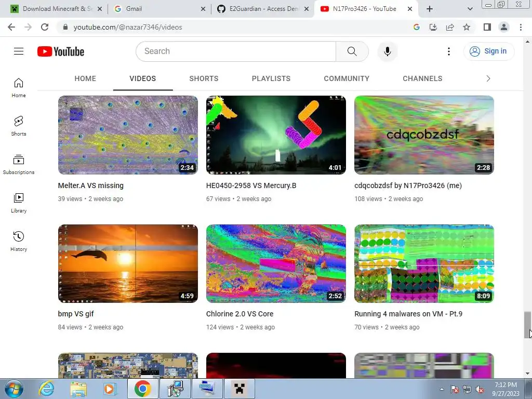Bookmark this page with the star

coord(467,27)
